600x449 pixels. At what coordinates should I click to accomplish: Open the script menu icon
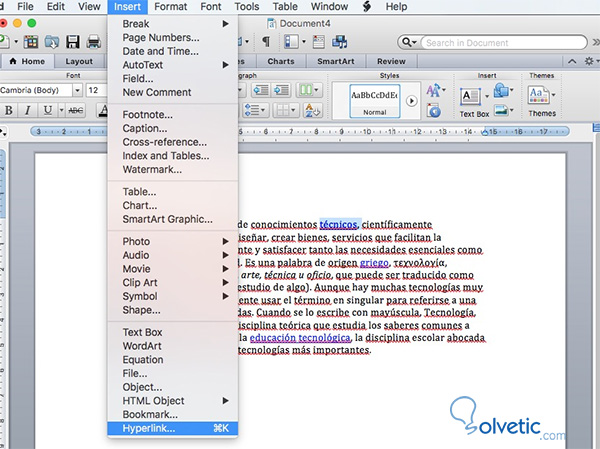point(367,7)
